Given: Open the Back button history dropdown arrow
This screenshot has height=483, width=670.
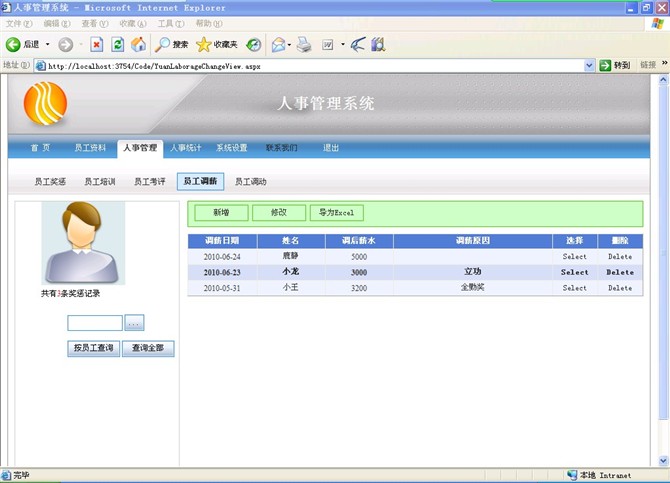Looking at the screenshot, I should [x=47, y=44].
